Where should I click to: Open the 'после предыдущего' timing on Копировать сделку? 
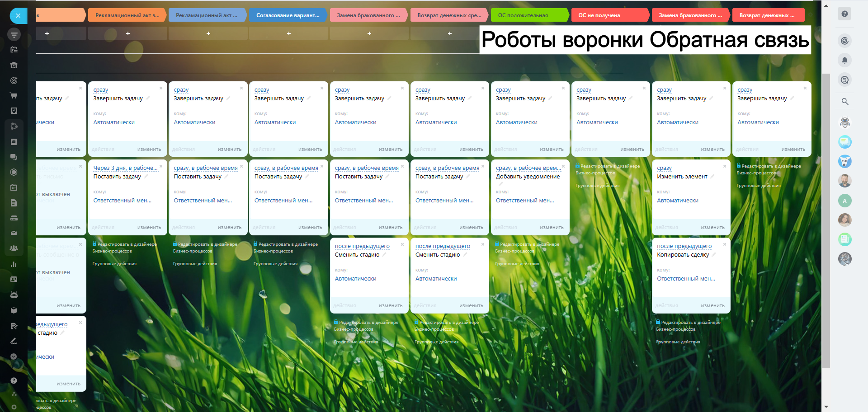tap(684, 246)
